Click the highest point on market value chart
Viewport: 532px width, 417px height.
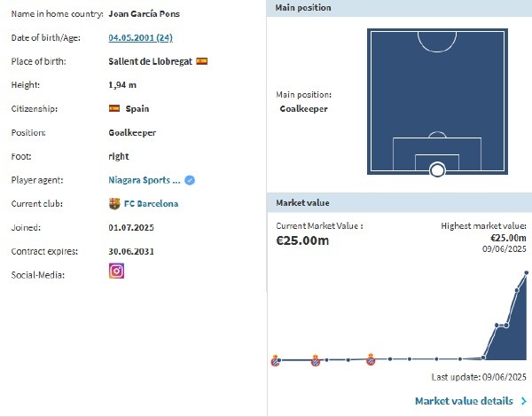pos(527,274)
